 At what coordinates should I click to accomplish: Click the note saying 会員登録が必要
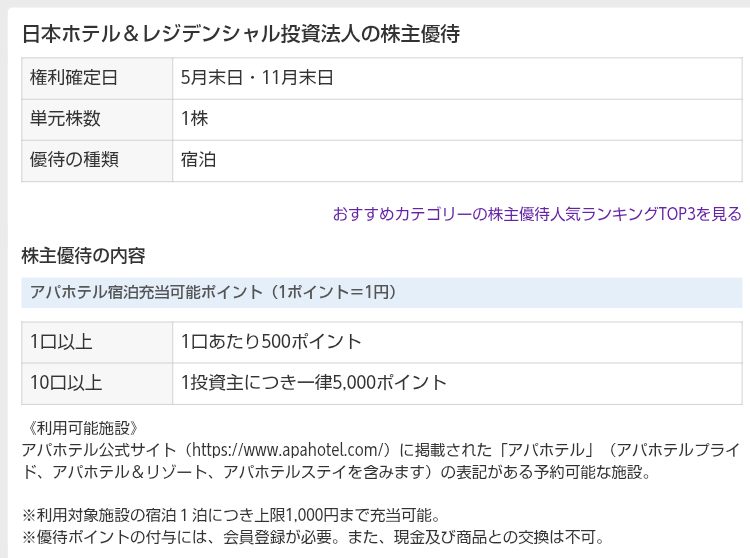tap(313, 537)
